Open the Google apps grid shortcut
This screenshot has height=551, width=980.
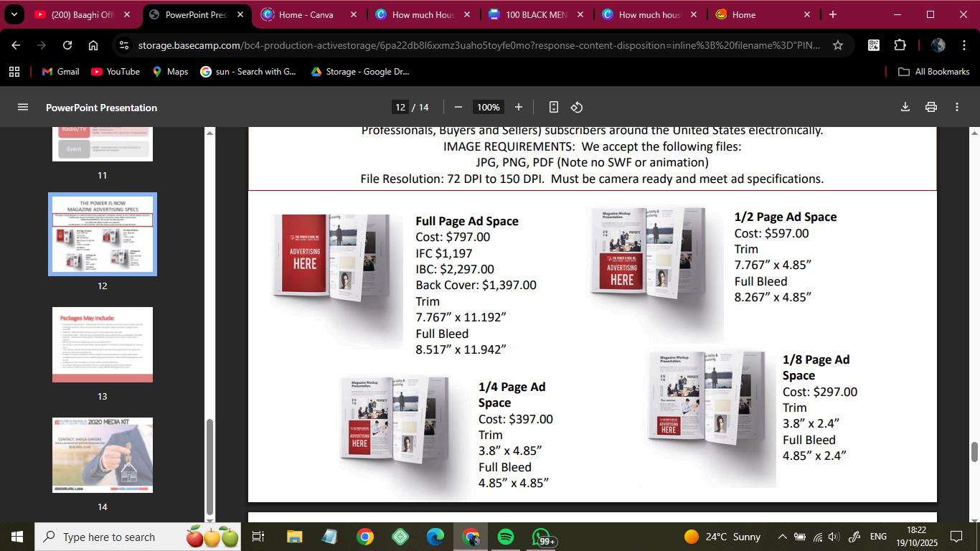[14, 72]
